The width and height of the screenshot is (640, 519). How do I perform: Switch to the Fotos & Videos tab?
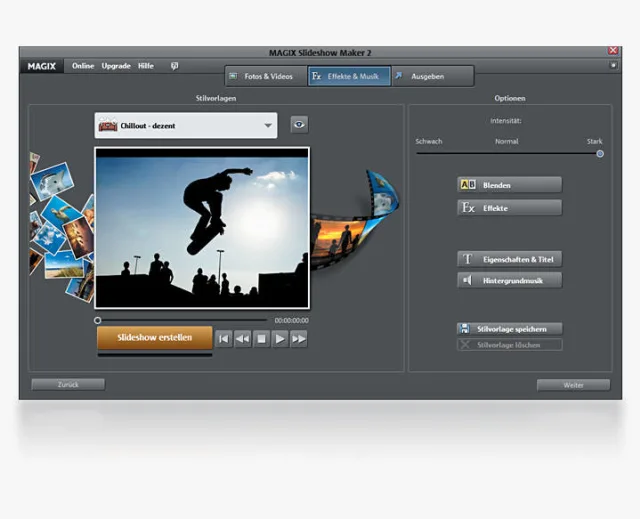pos(263,76)
